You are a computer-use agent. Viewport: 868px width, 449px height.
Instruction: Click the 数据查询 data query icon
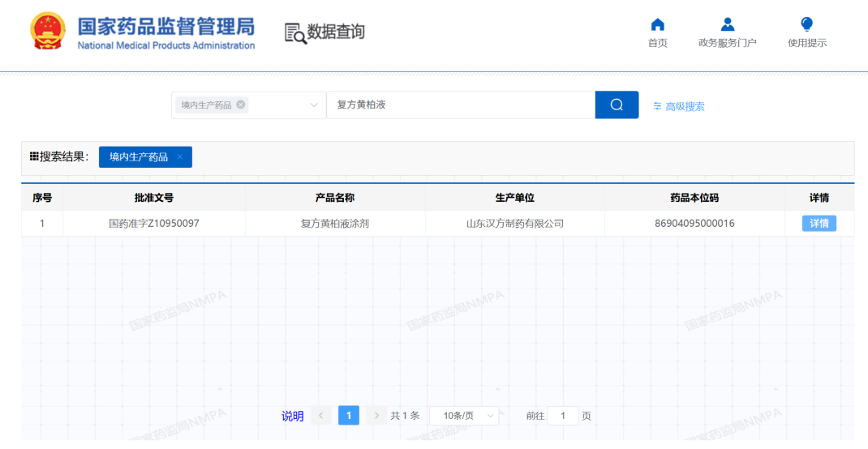tap(296, 32)
